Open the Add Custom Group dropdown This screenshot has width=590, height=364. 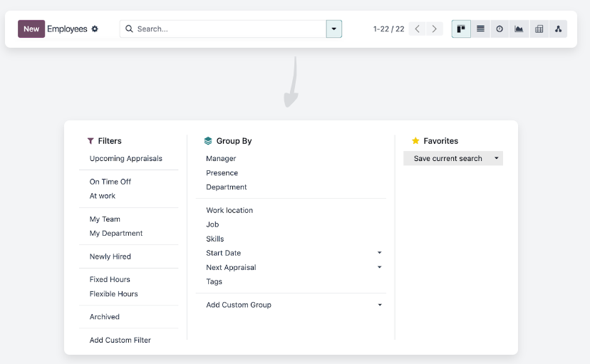[x=379, y=305]
